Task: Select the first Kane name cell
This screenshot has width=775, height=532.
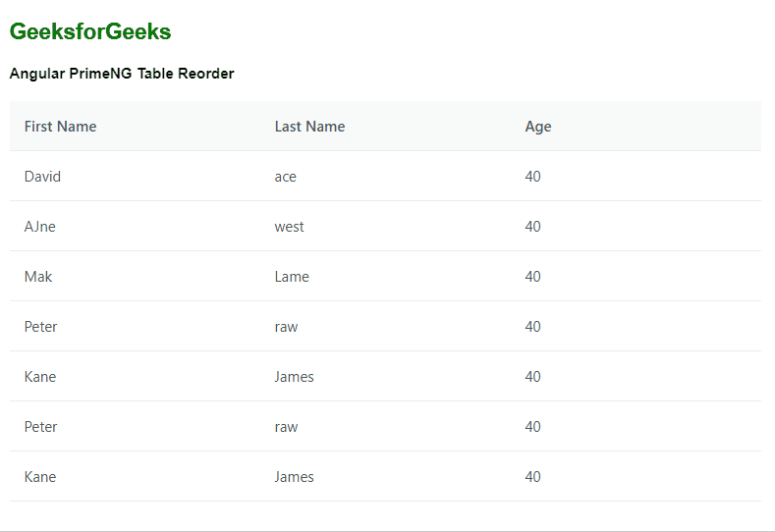Action: (40, 377)
